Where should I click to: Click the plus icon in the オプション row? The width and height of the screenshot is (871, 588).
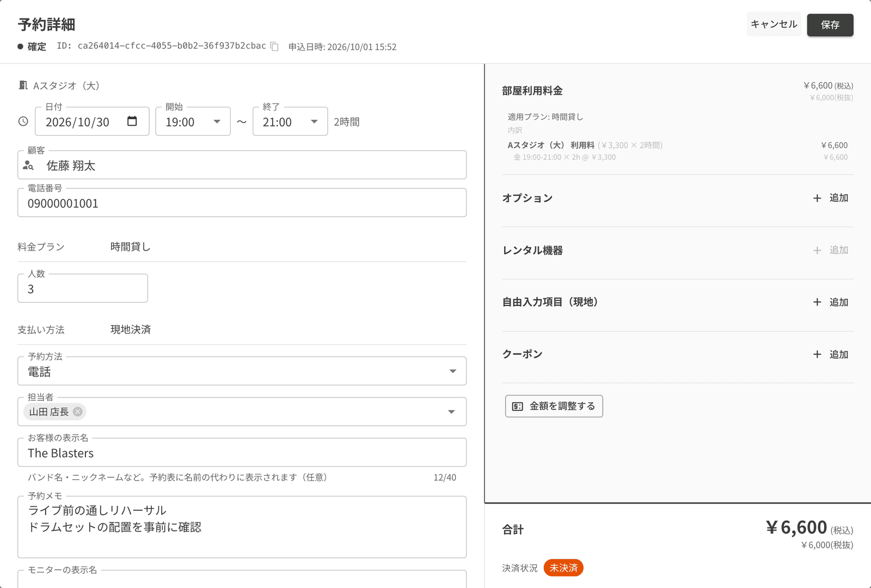click(x=817, y=198)
